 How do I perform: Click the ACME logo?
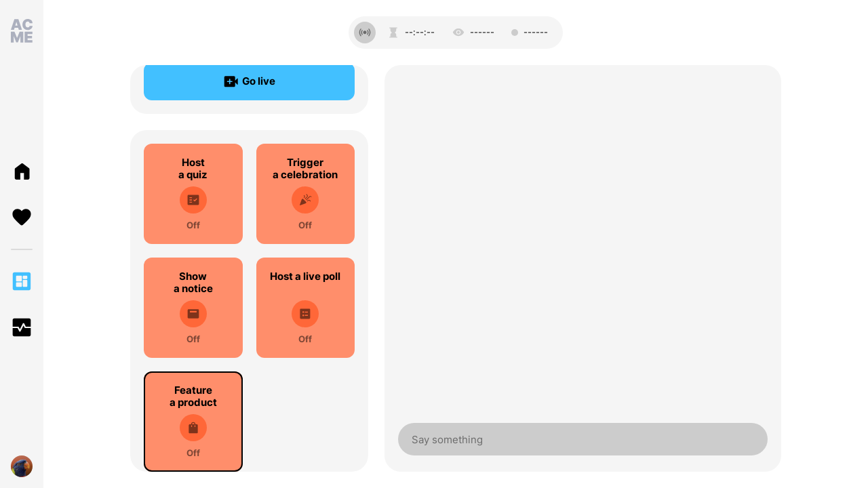click(x=22, y=31)
